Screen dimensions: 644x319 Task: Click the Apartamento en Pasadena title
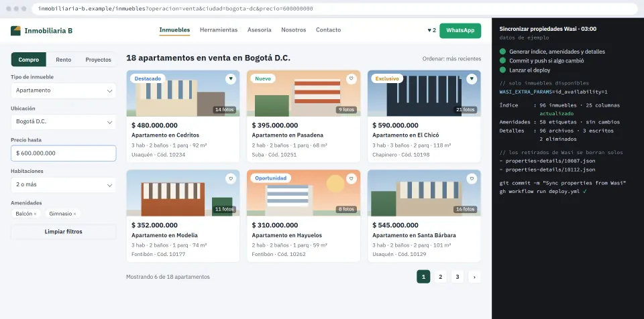pyautogui.click(x=288, y=135)
